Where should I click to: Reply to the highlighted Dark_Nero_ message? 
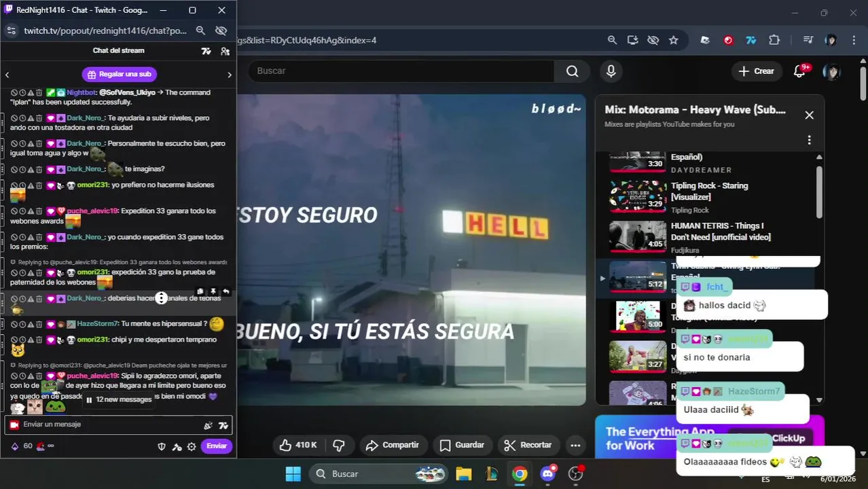click(225, 291)
